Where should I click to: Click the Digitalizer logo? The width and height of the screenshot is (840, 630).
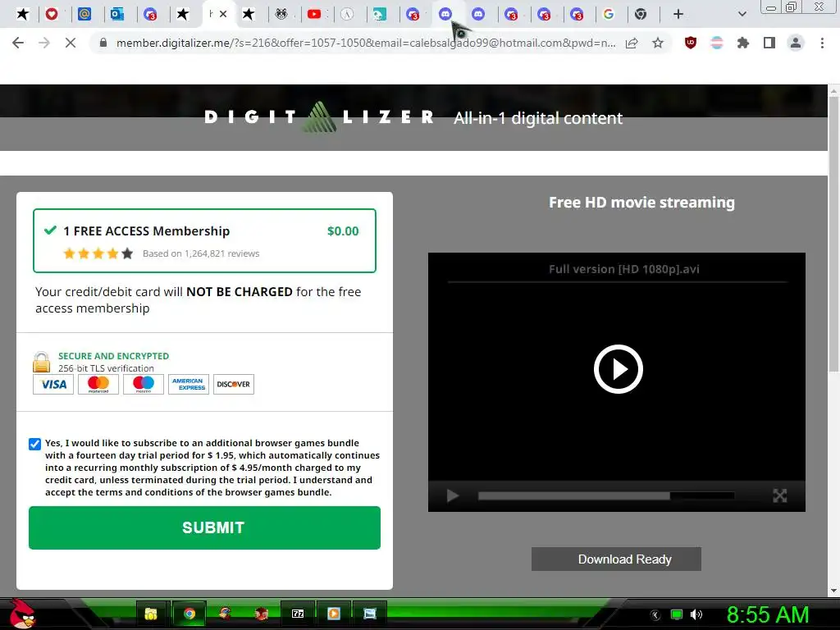319,116
